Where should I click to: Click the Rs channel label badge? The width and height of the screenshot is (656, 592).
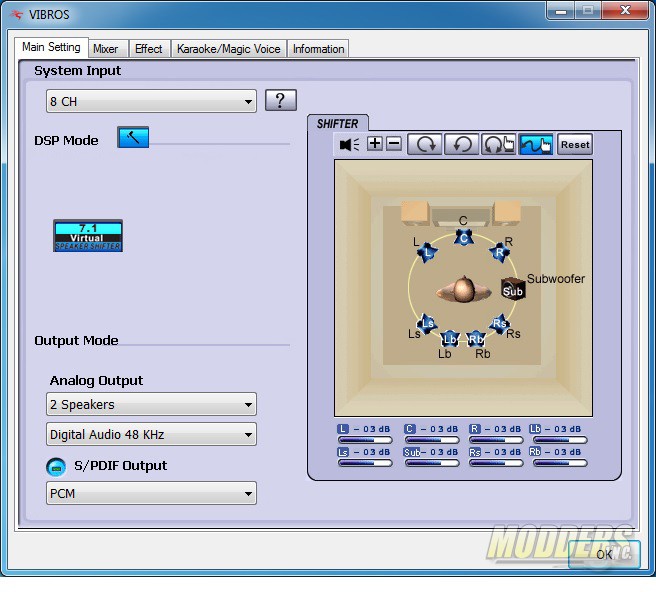coord(475,452)
